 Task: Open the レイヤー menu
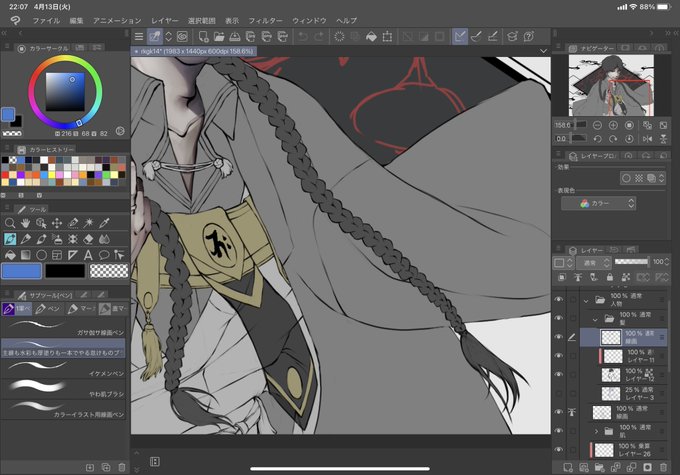click(164, 20)
